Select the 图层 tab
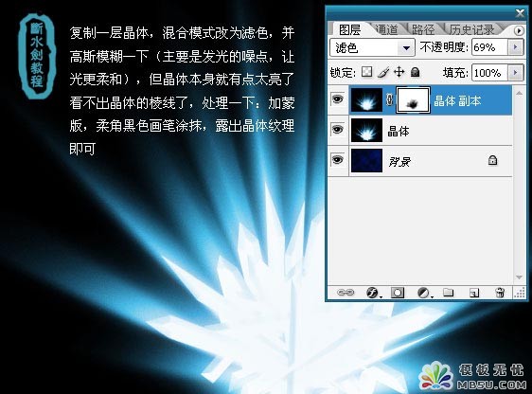Viewport: 532px width, 394px height. coord(350,30)
